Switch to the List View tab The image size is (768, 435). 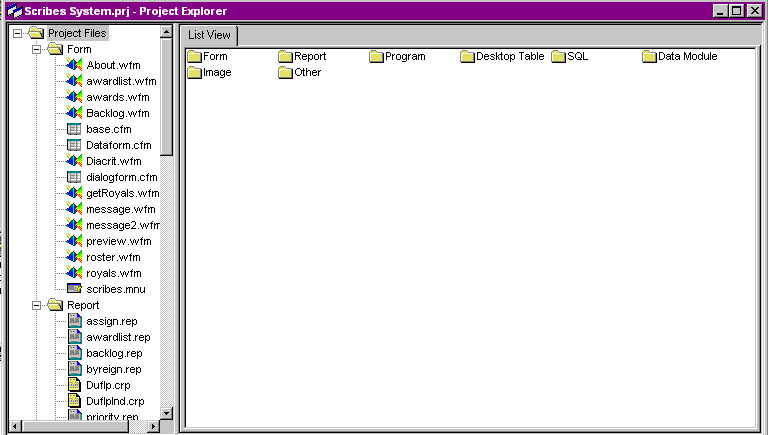coord(210,34)
